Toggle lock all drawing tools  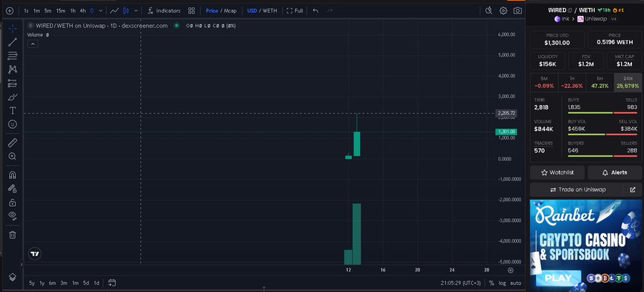point(13,203)
